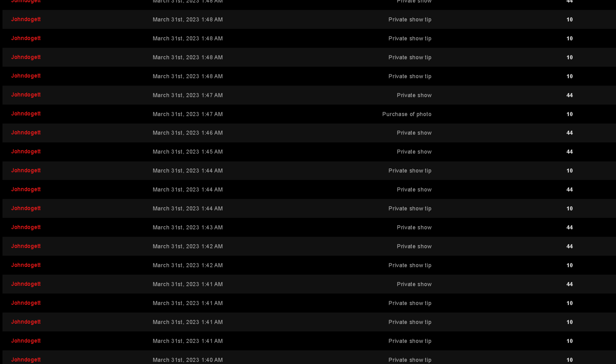This screenshot has width=616, height=364.
Task: Open Johndogett in 1:42 AM Private show tip row
Action: point(26,265)
